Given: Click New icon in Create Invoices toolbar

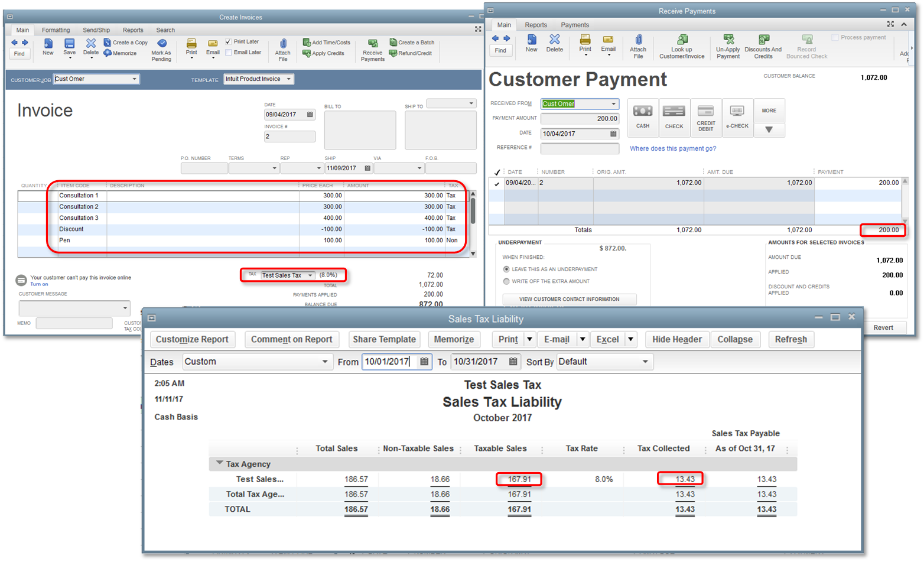Looking at the screenshot, I should click(48, 47).
